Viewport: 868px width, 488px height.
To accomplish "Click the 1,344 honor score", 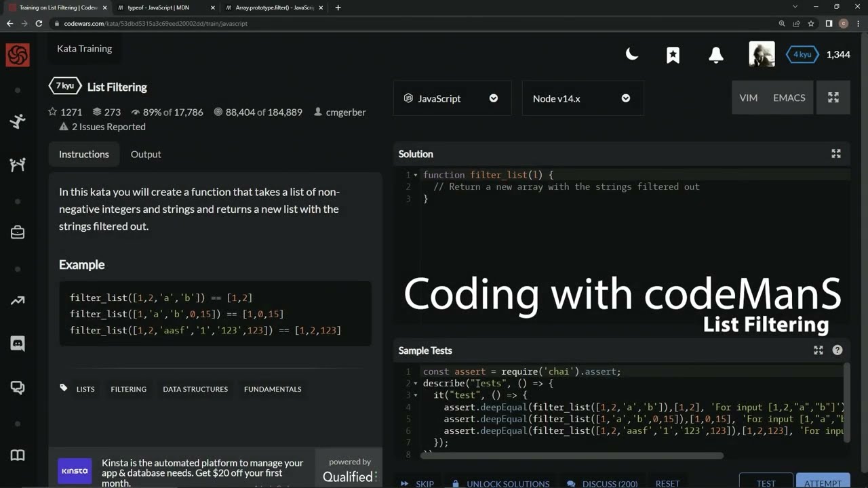I will point(838,54).
